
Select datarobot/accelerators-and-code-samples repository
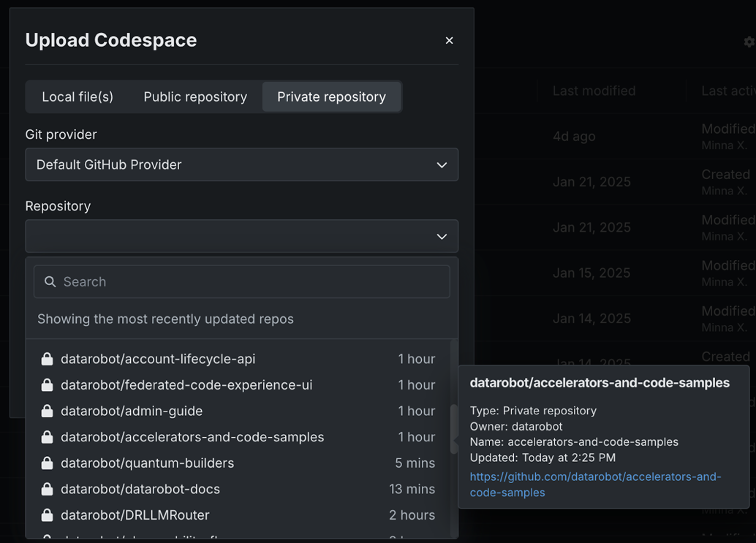pyautogui.click(x=192, y=437)
